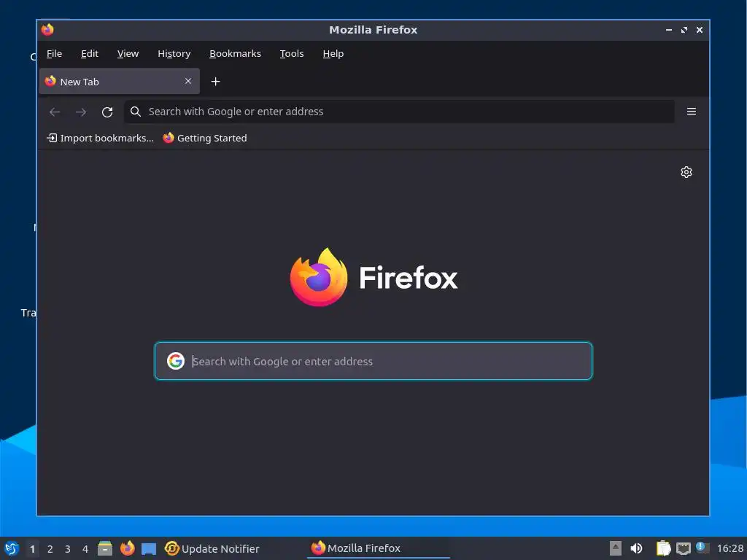Image resolution: width=747 pixels, height=560 pixels.
Task: Click the update notification tray icon
Action: 703,548
